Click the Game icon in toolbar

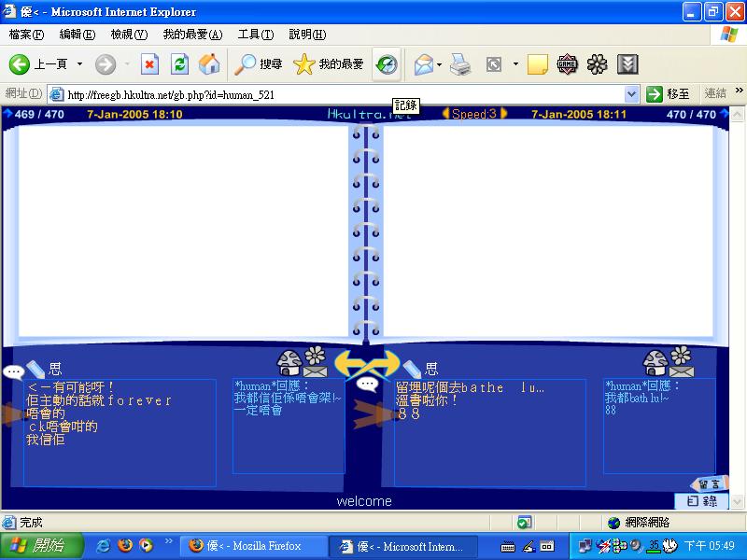point(567,64)
